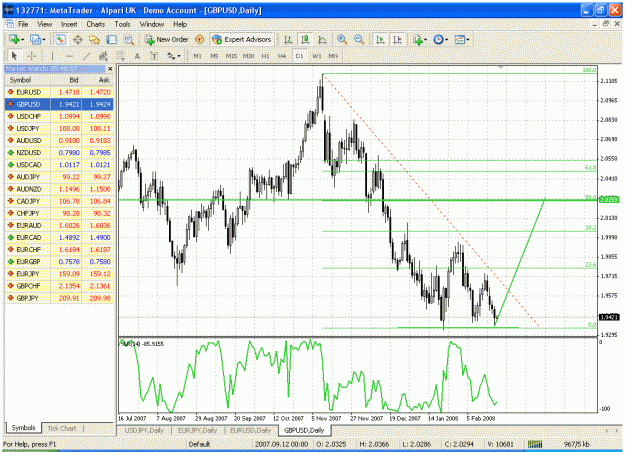
Task: Open the Charts menu
Action: [96, 24]
